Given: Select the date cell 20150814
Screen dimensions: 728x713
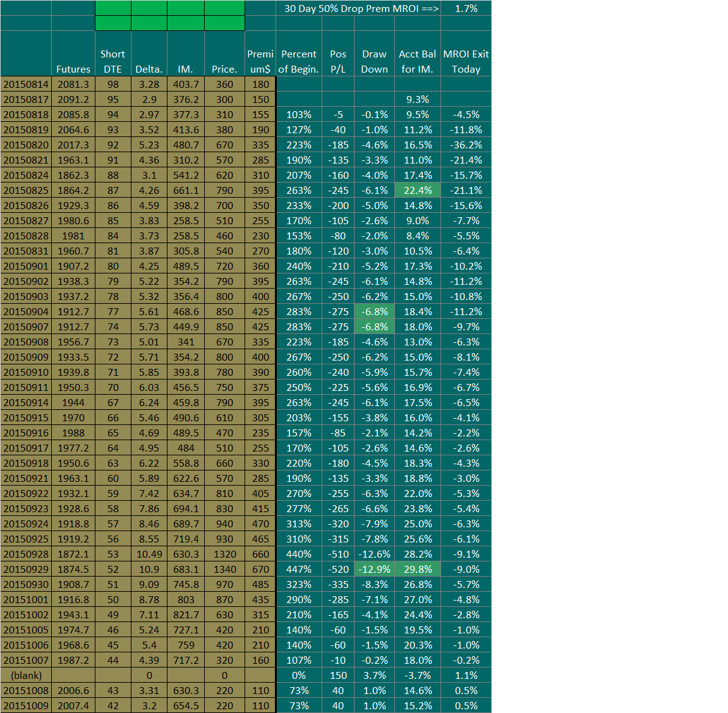Looking at the screenshot, I should coord(26,85).
